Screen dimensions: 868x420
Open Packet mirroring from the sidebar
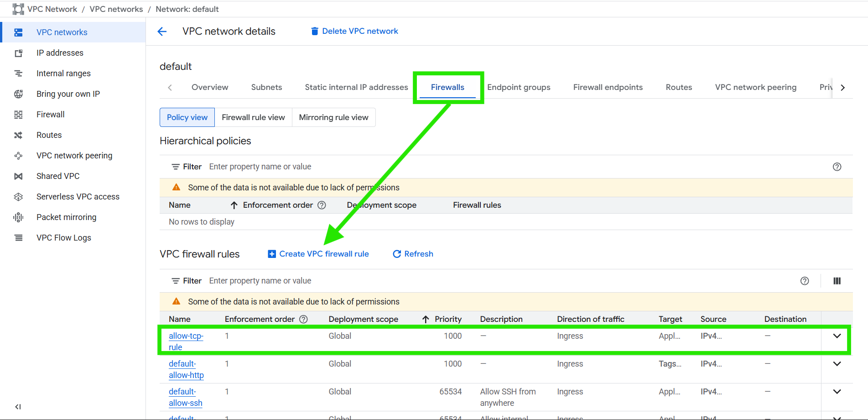(66, 217)
